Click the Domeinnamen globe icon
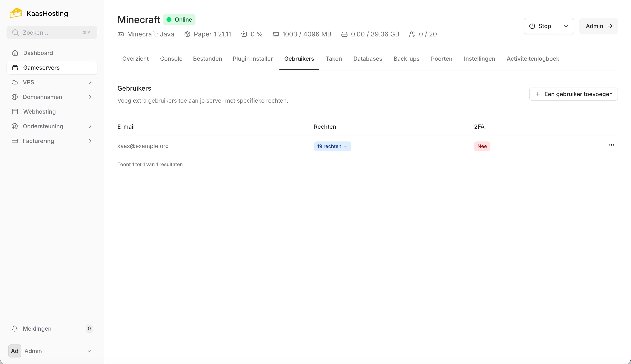Image resolution: width=631 pixels, height=364 pixels. 15,97
